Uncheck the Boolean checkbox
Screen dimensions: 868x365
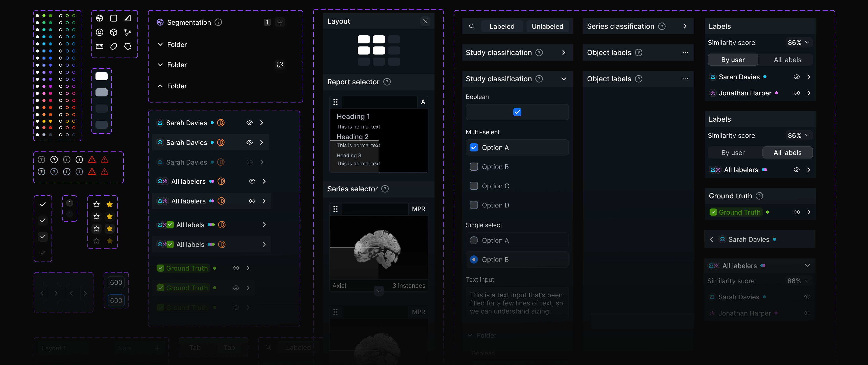pos(517,112)
